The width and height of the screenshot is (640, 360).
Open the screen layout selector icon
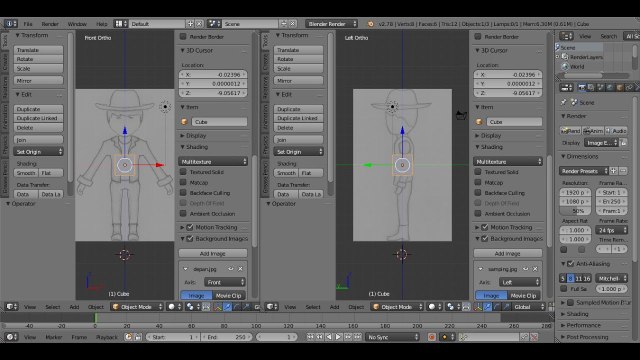click(x=120, y=24)
